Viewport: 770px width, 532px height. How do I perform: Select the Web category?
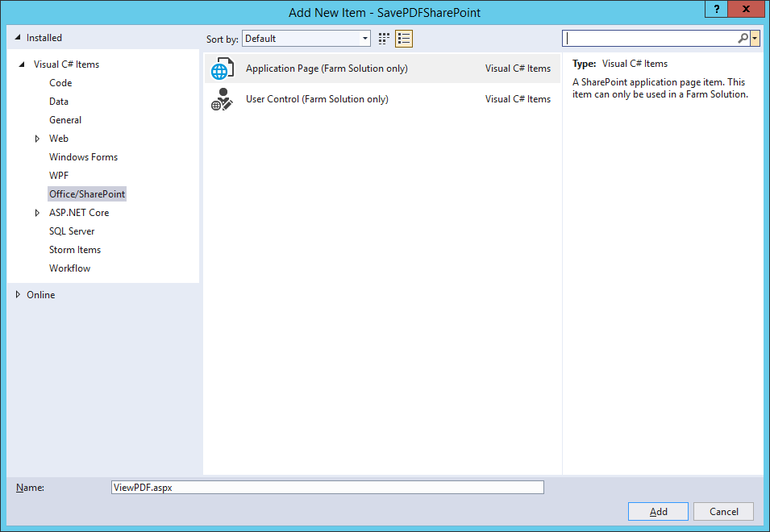pyautogui.click(x=58, y=139)
